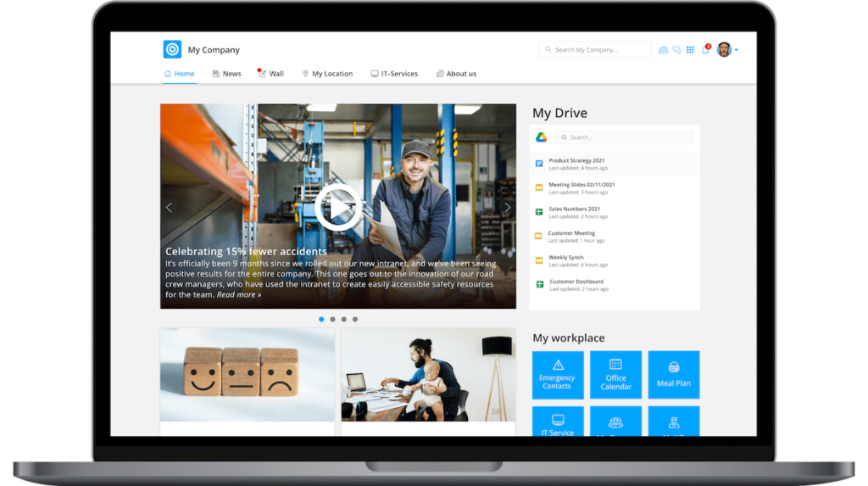Go to the Home tab
This screenshot has width=868, height=486.
tap(180, 74)
